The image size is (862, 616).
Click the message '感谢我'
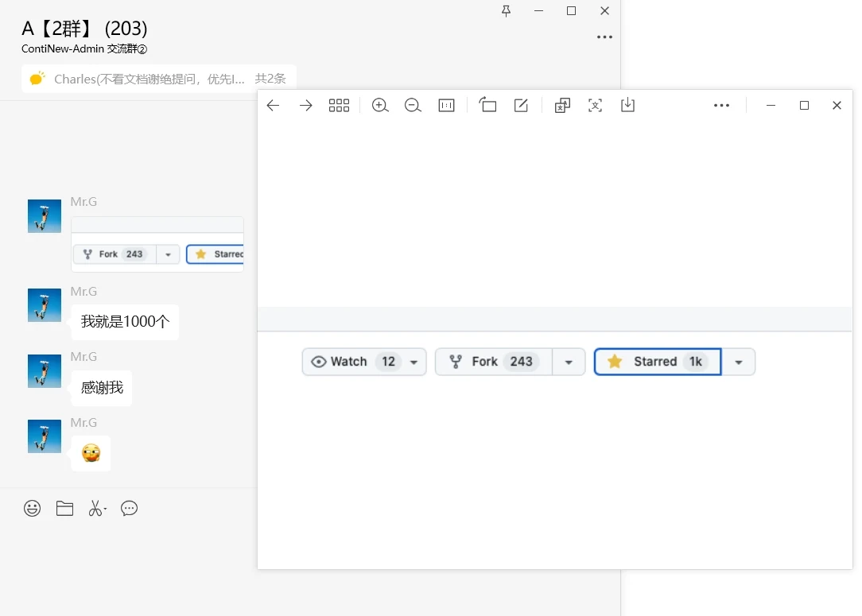pos(102,387)
